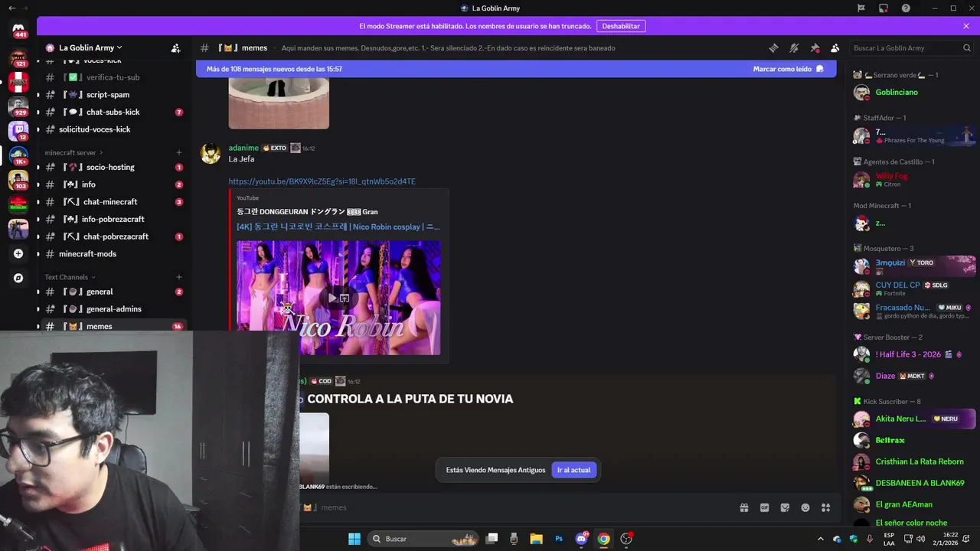Create channel plus next to minecraft server
The width and height of the screenshot is (980, 551).
[x=179, y=152]
